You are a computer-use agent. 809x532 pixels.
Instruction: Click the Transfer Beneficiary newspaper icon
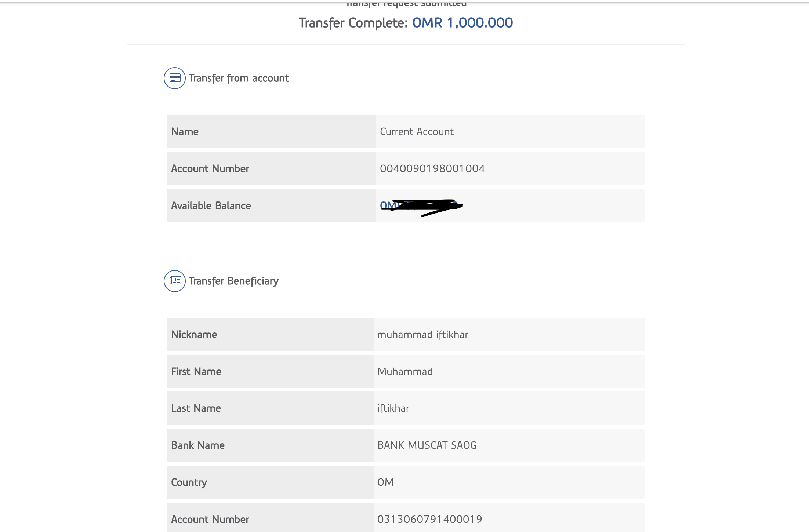pyautogui.click(x=175, y=281)
